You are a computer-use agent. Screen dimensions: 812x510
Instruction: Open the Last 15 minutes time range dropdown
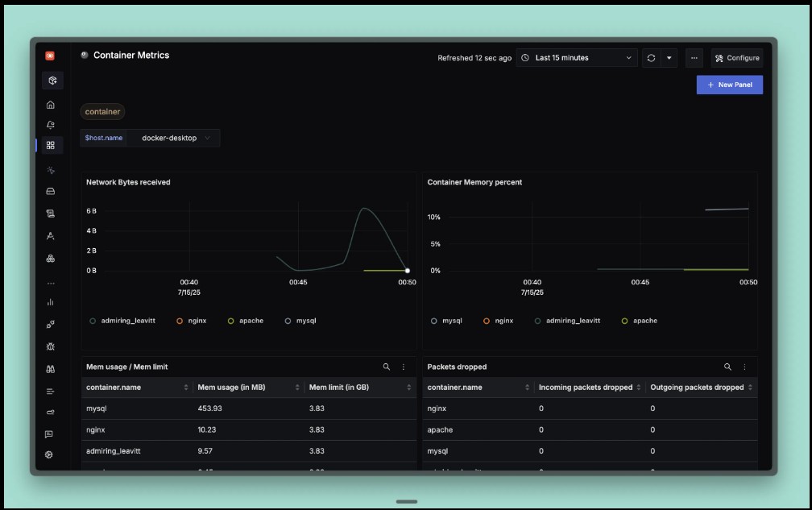577,58
